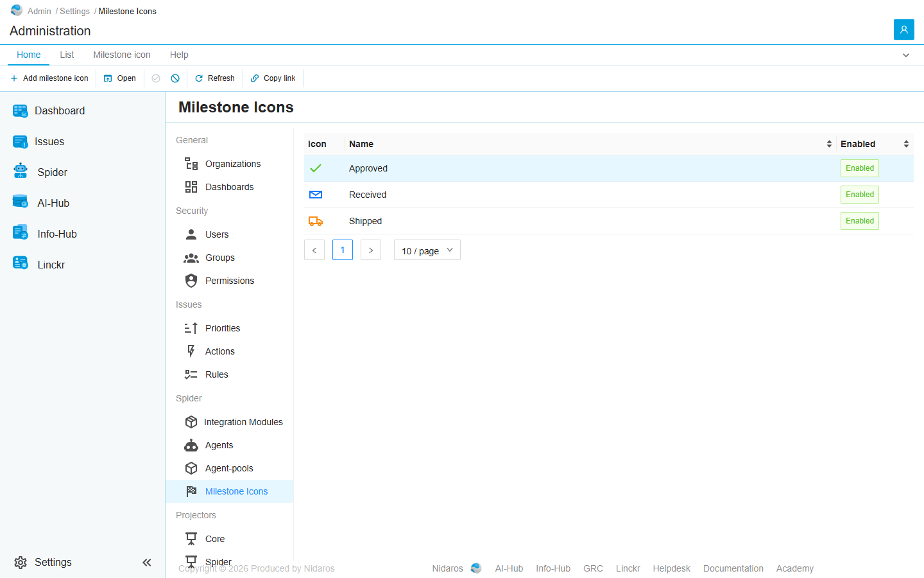The width and height of the screenshot is (924, 578).
Task: Click the Settings gear icon
Action: tap(21, 563)
